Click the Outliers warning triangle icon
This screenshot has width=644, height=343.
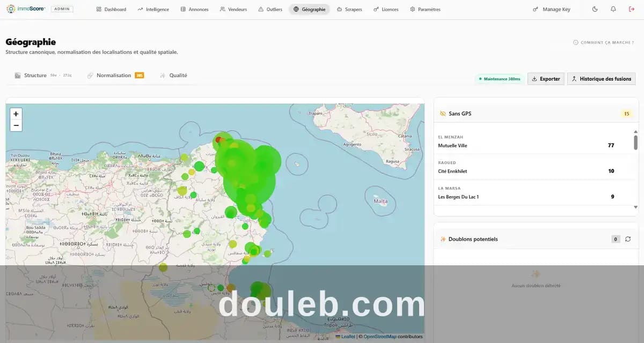261,9
